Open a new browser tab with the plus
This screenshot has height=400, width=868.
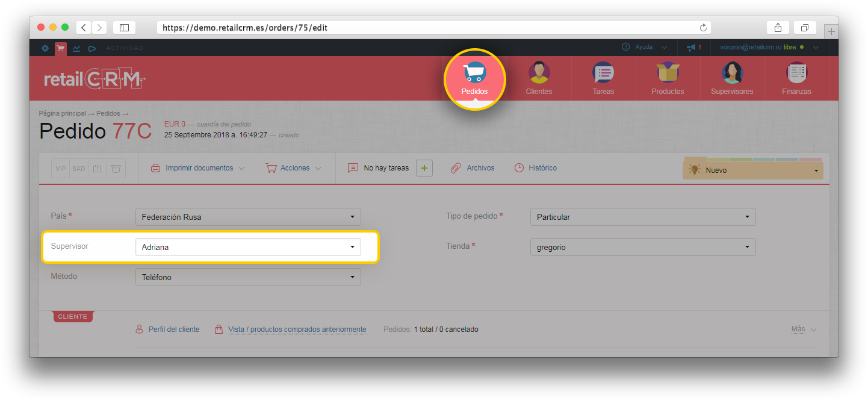click(831, 31)
